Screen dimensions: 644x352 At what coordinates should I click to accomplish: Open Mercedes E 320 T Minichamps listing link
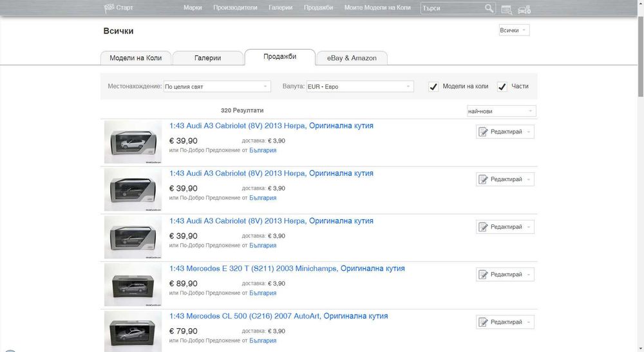point(287,269)
